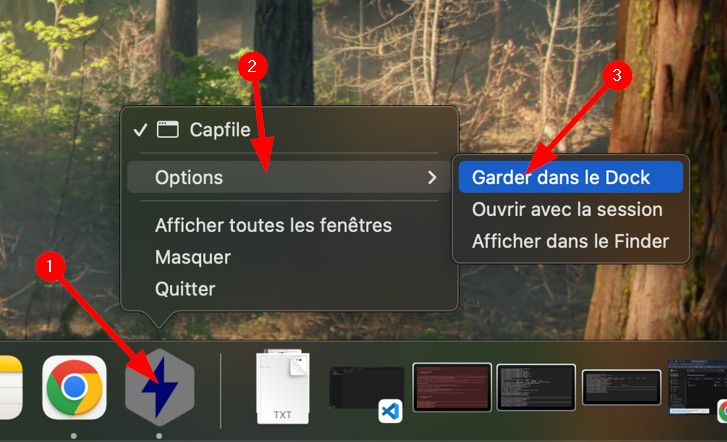Expand the Options submenu chevron
The height and width of the screenshot is (442, 727).
click(x=432, y=177)
